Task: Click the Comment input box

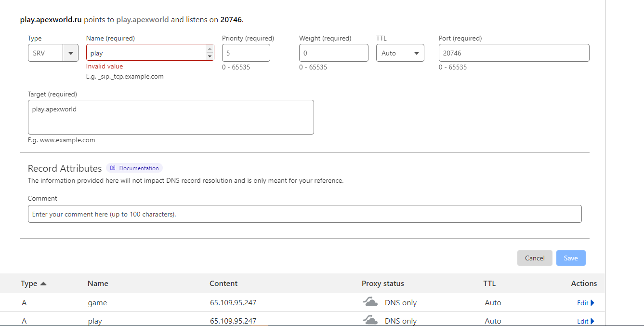Action: 304,214
